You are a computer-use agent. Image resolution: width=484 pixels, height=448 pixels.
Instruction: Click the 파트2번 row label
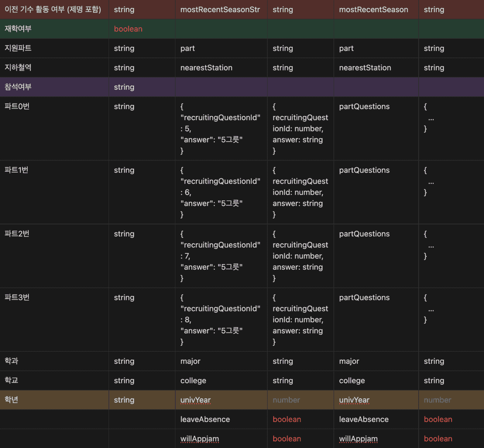point(17,234)
